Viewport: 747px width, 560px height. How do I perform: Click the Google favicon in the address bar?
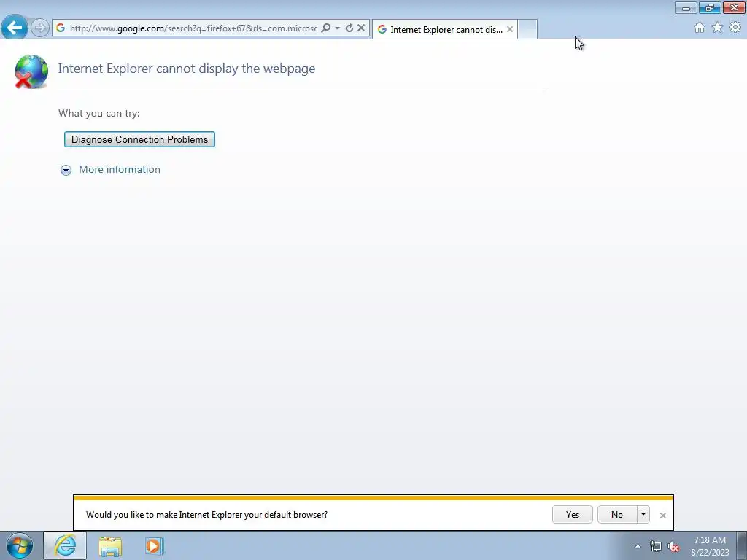61,28
